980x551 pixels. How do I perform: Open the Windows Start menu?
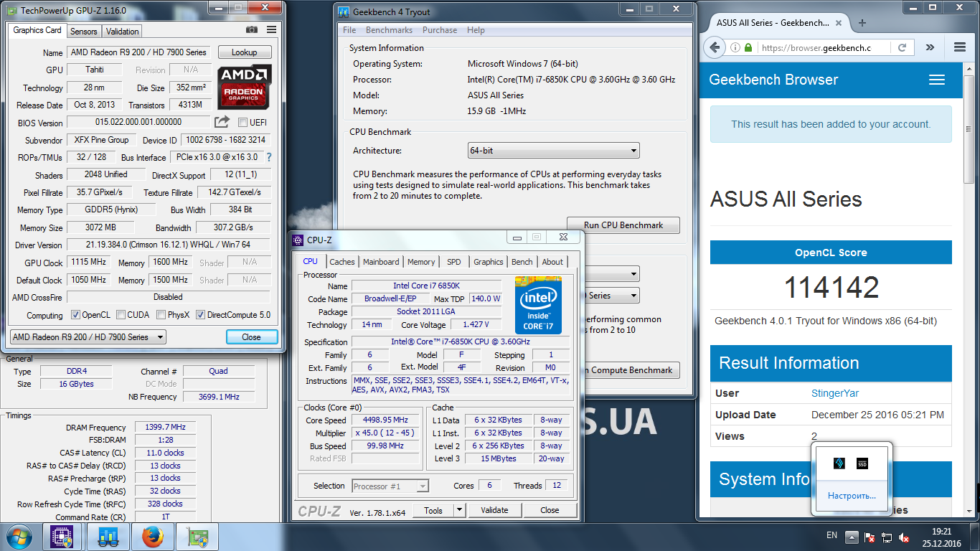point(19,536)
